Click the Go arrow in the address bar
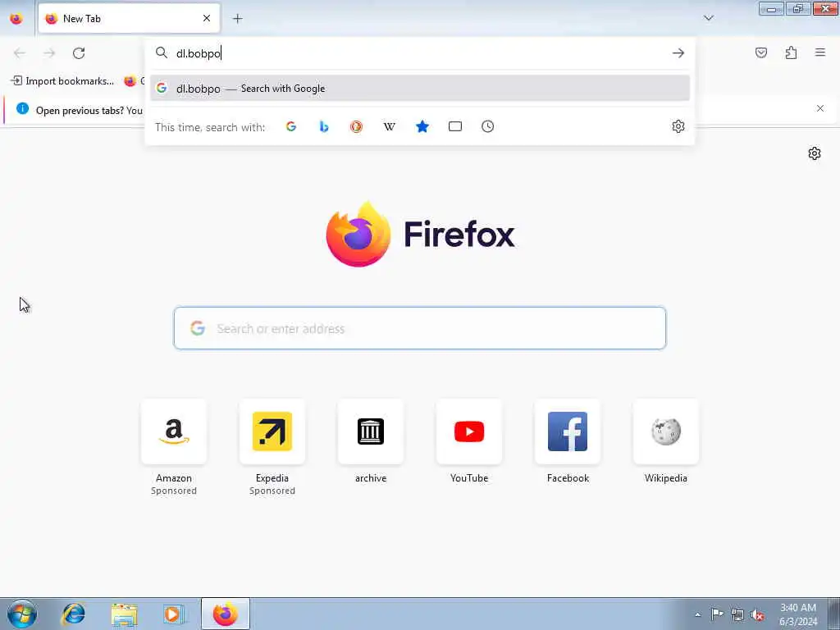 point(678,53)
